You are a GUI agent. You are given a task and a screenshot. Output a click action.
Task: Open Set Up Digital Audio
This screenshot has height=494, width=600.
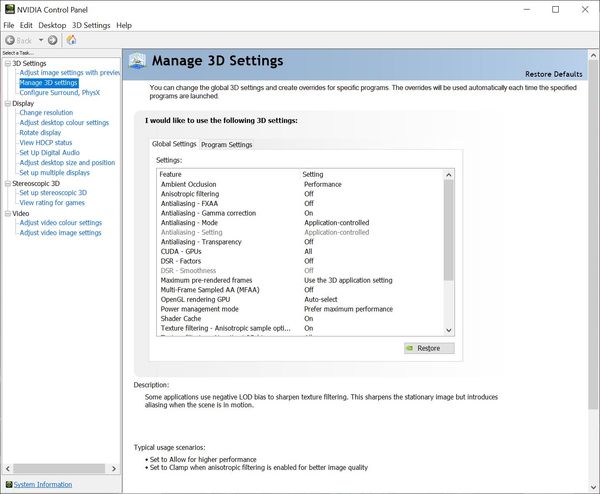click(x=50, y=152)
